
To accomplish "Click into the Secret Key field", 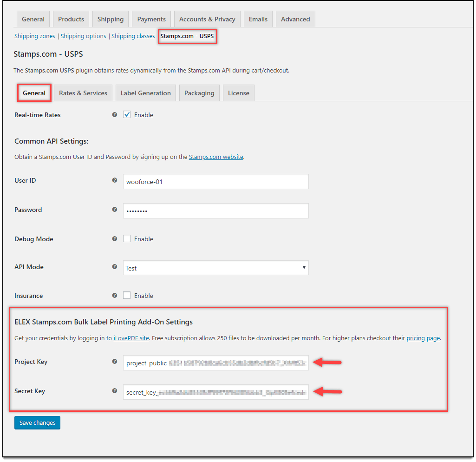I will pyautogui.click(x=216, y=392).
